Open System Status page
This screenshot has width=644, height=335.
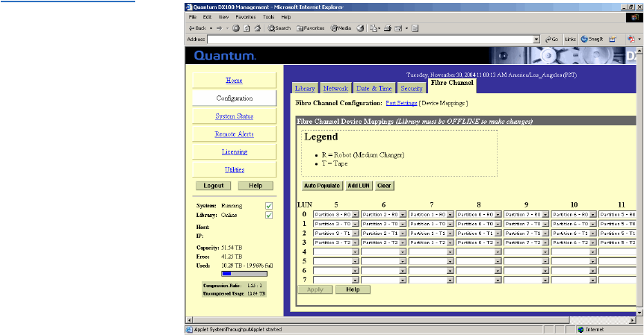234,116
